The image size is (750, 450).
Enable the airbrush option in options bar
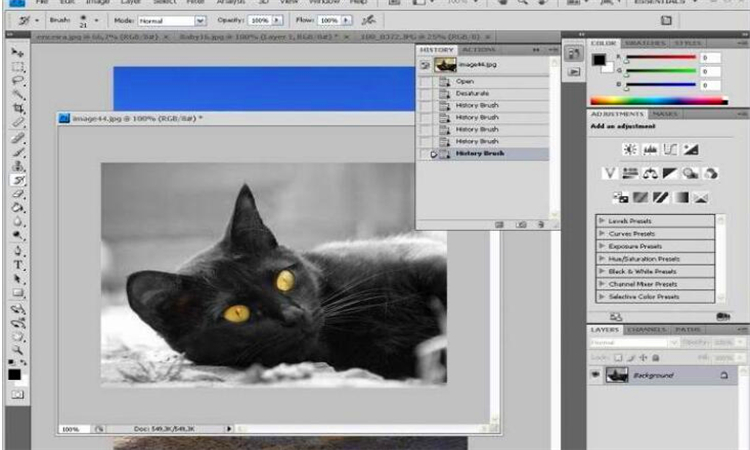click(370, 20)
